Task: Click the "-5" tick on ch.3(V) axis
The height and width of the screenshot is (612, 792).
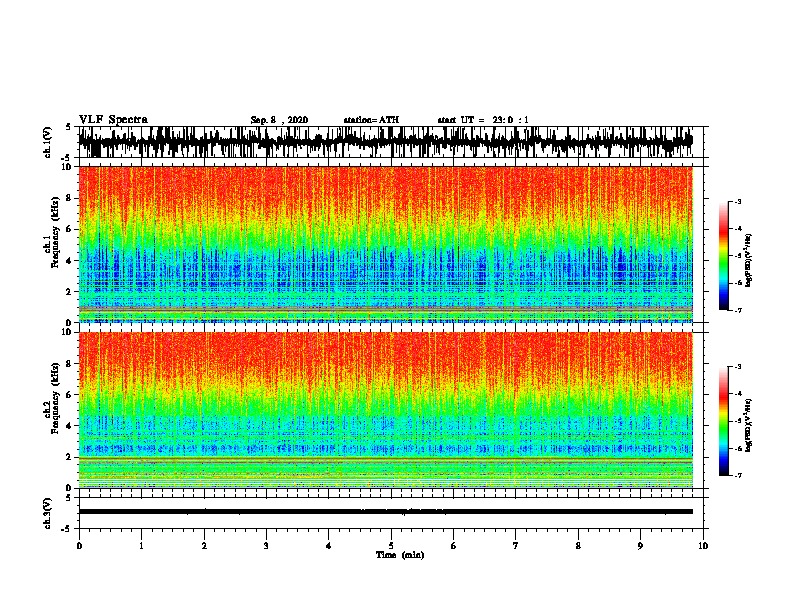Action: [67, 529]
